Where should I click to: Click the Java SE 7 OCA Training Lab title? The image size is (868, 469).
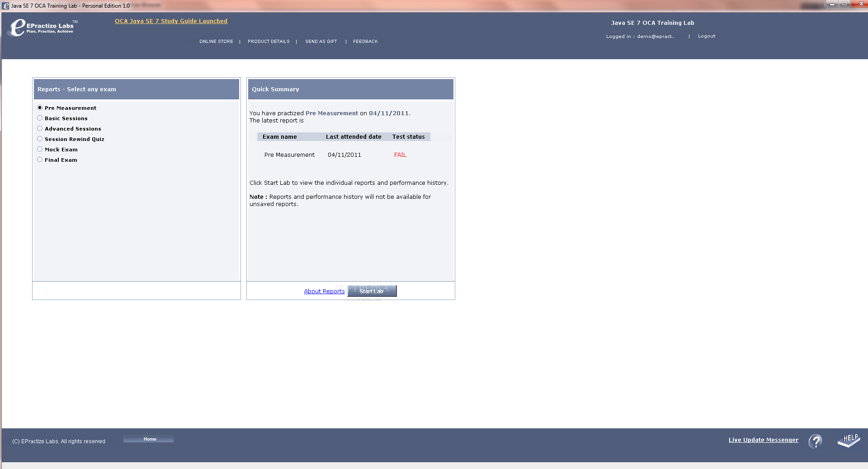click(x=652, y=23)
